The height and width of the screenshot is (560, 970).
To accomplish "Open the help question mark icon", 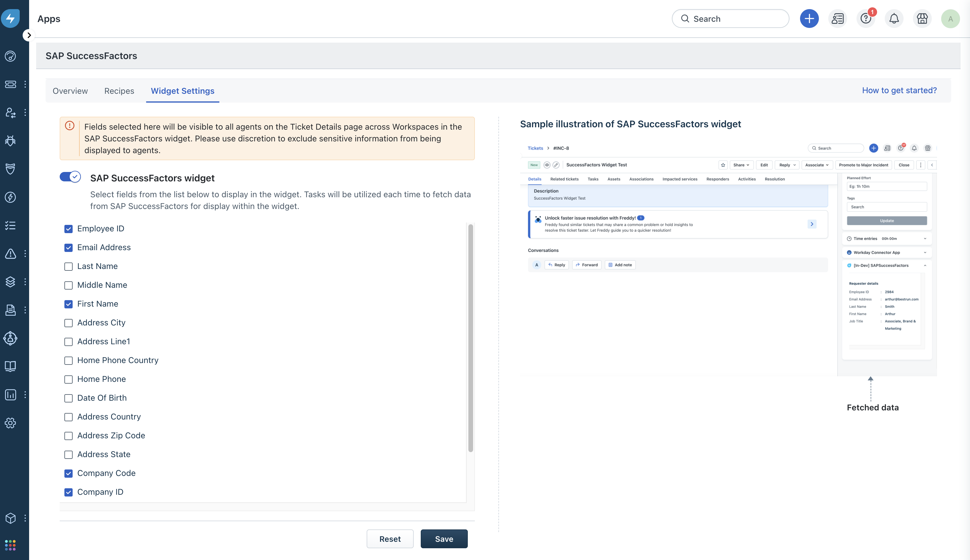I will 865,19.
